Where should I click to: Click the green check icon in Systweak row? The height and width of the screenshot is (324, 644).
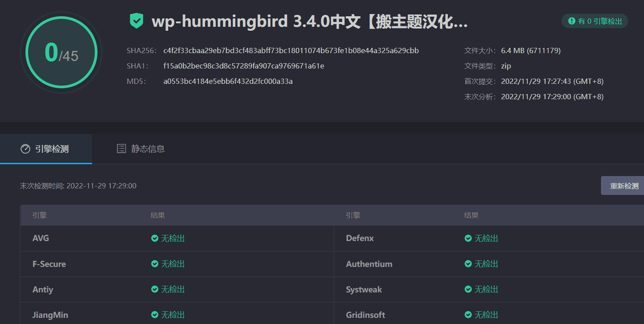click(468, 289)
